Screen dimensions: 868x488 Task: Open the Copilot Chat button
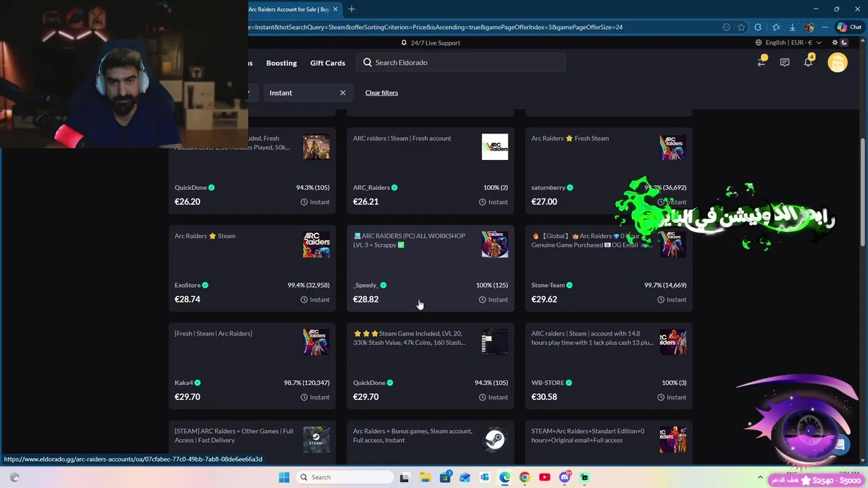[849, 27]
